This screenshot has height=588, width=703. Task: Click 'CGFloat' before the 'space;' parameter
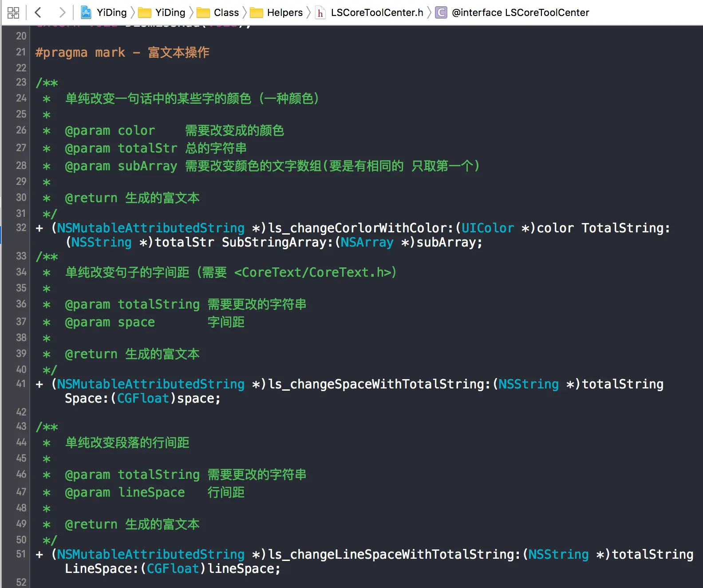coord(143,398)
